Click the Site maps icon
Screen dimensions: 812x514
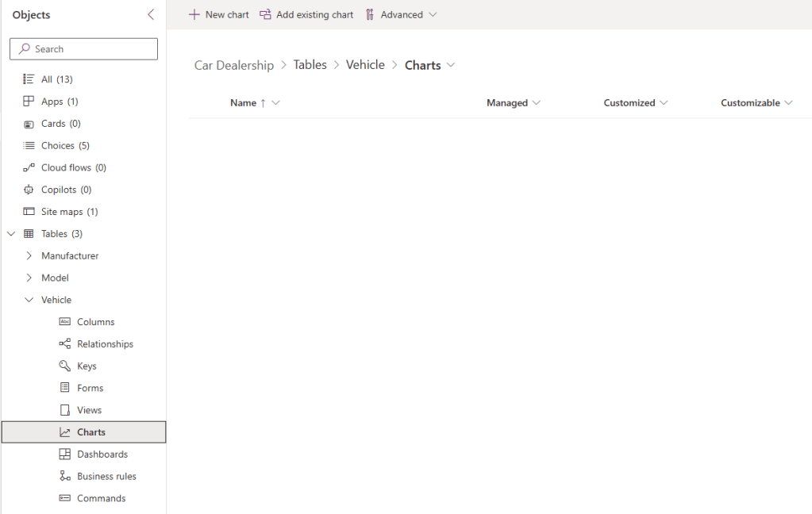(29, 212)
